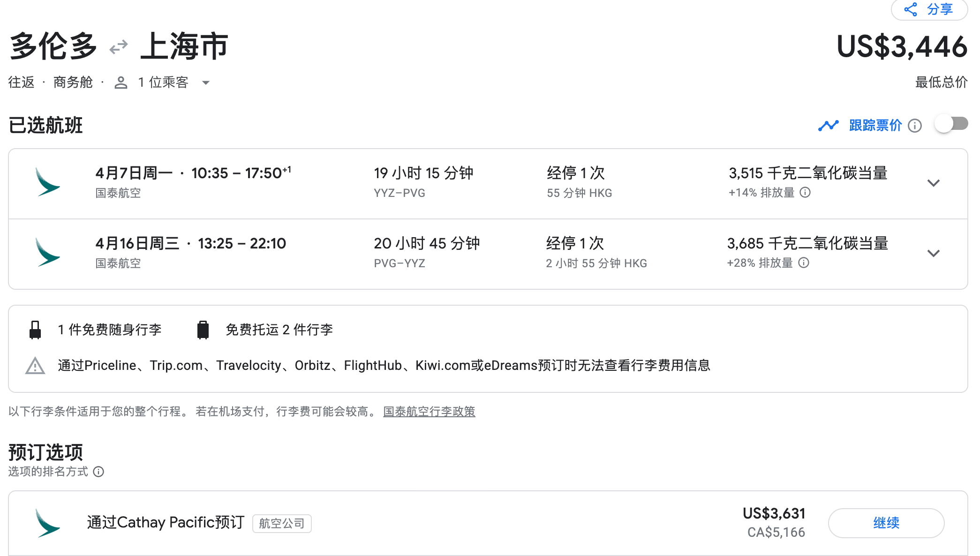Viewport: 980px width, 556px height.
Task: Click the 2 小时 55 分钟 HKG layover text
Action: [596, 263]
